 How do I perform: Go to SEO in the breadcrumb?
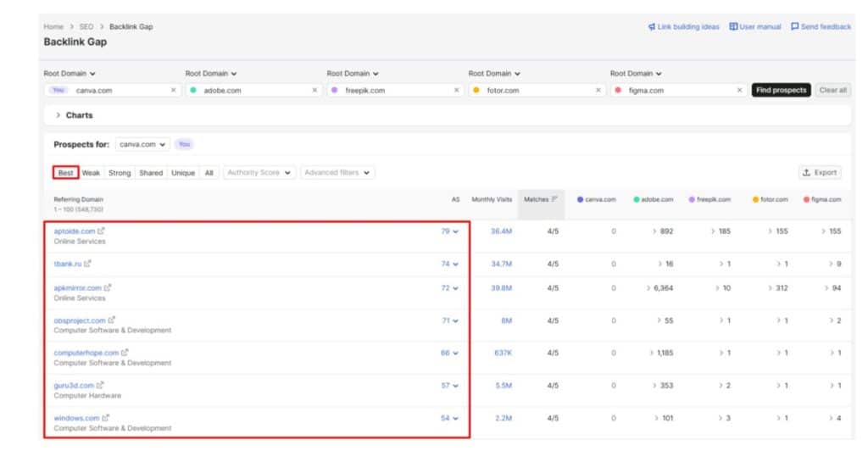86,26
